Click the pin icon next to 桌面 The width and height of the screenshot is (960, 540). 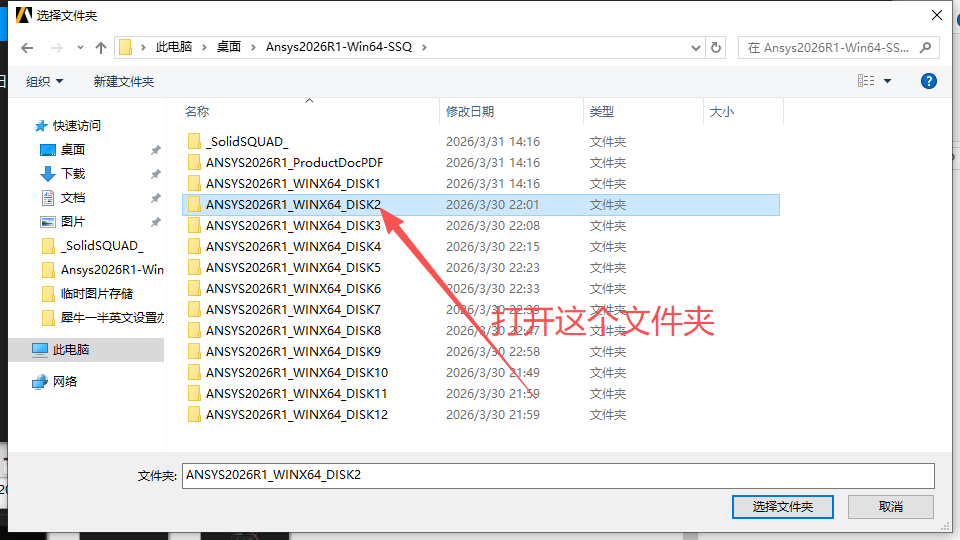point(156,149)
